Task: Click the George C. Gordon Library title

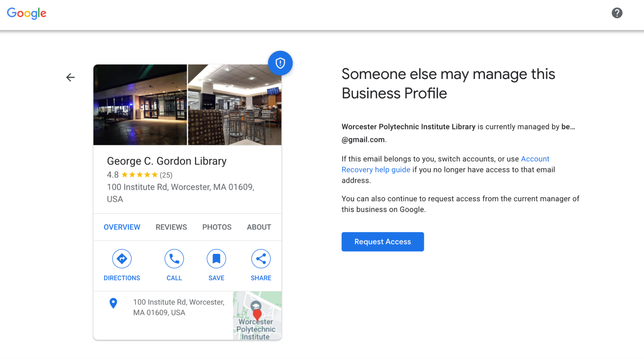Action: click(167, 161)
